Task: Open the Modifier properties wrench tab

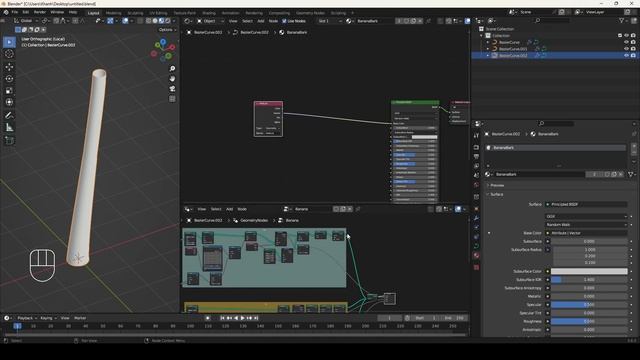Action: point(476,218)
